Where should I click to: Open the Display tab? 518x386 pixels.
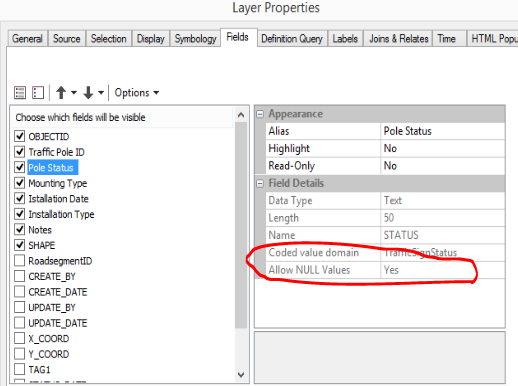(x=151, y=39)
